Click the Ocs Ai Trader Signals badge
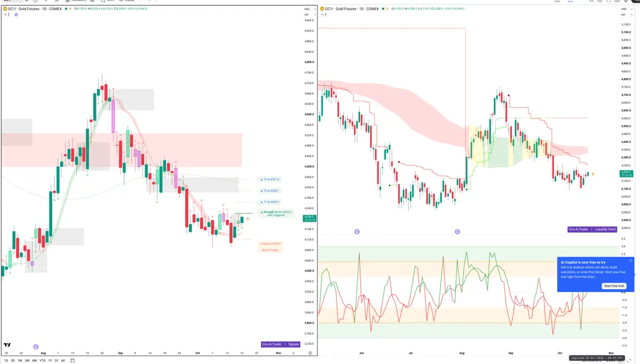Screen dimensions: 640x364 (281, 344)
